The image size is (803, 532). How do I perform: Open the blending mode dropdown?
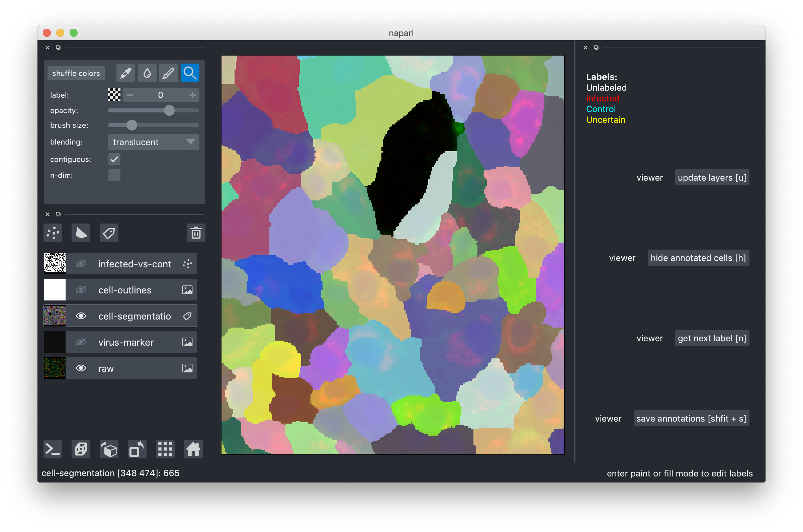[x=153, y=142]
